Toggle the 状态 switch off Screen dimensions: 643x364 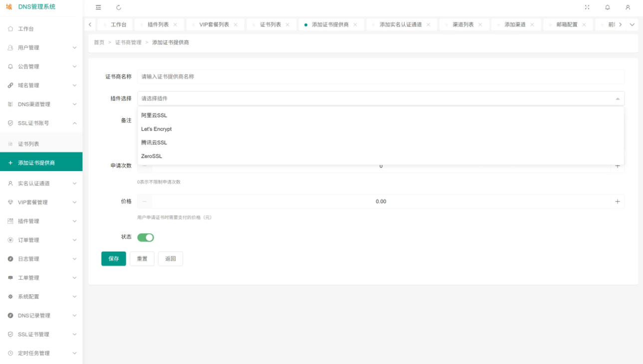(146, 237)
